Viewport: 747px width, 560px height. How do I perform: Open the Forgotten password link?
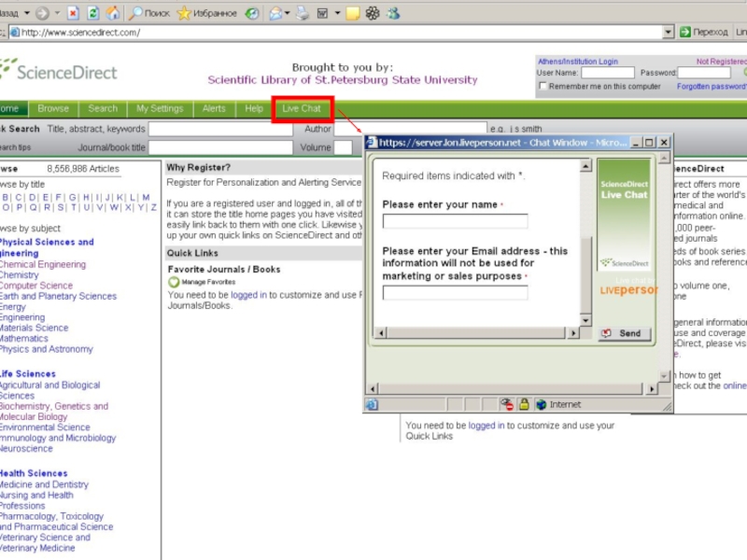[x=712, y=86]
